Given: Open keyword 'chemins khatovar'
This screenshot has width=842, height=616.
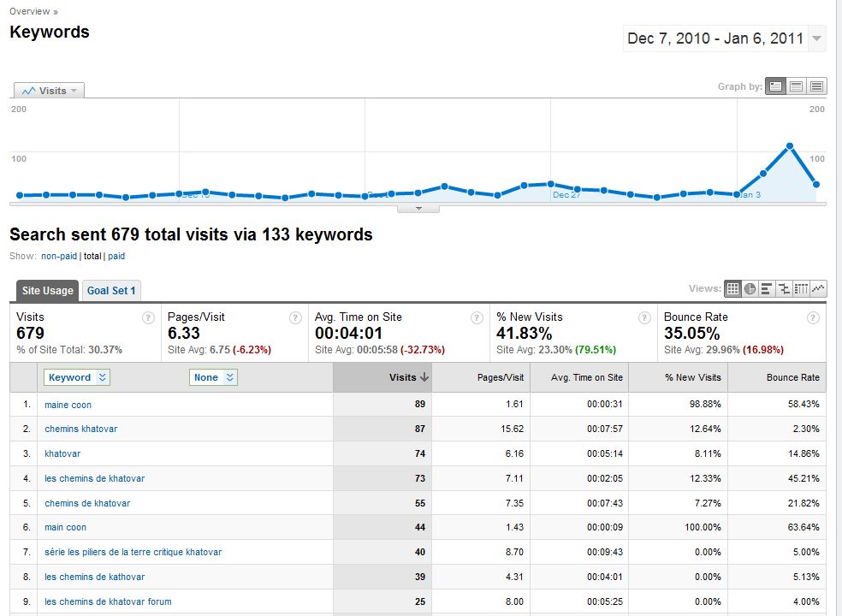Looking at the screenshot, I should [81, 429].
